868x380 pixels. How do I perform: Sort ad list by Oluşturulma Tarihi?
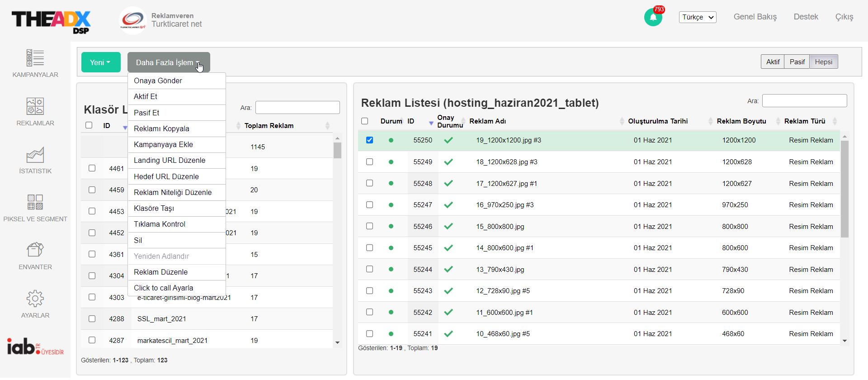(658, 121)
